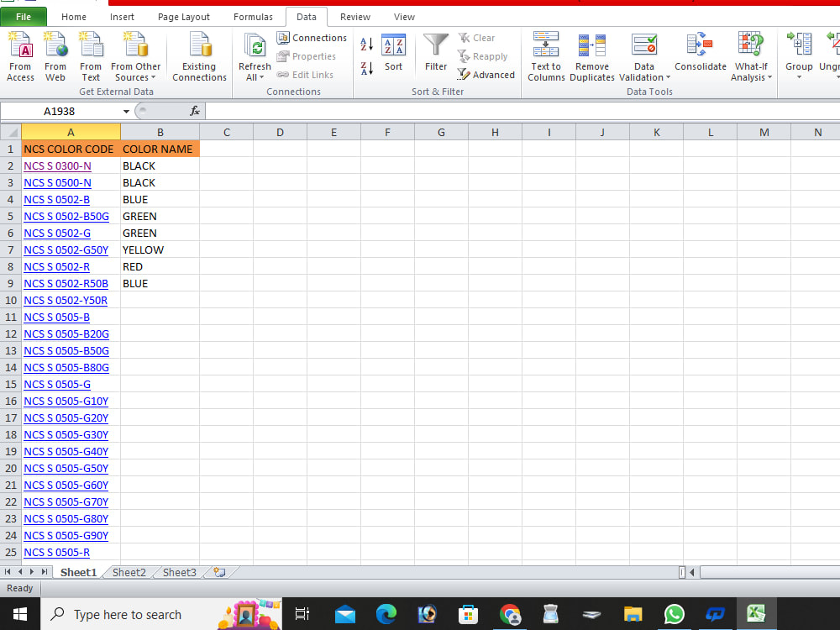Insert a new worksheet tab
Image resolution: width=840 pixels, height=630 pixels.
(x=219, y=572)
